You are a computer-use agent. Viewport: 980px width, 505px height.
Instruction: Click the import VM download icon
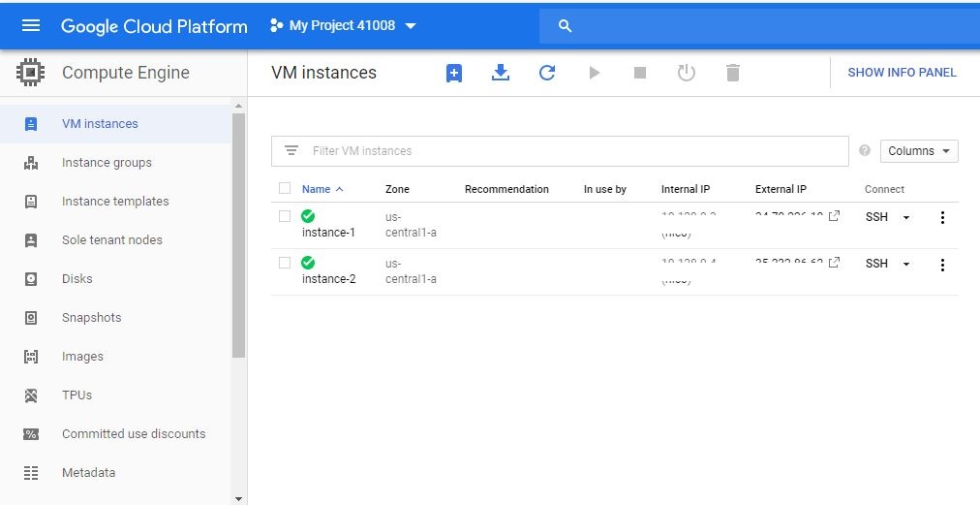500,73
